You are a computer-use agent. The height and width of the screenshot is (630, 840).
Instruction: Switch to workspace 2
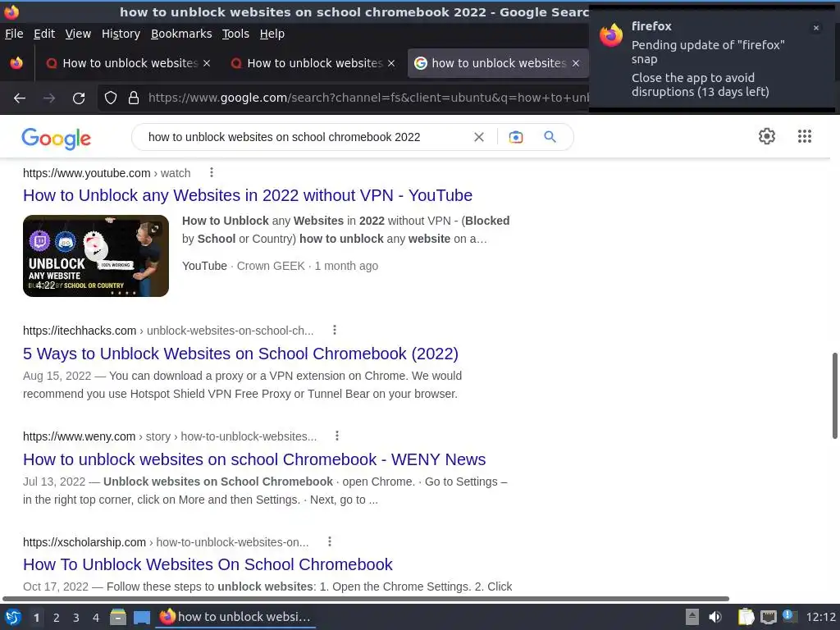pos(57,618)
